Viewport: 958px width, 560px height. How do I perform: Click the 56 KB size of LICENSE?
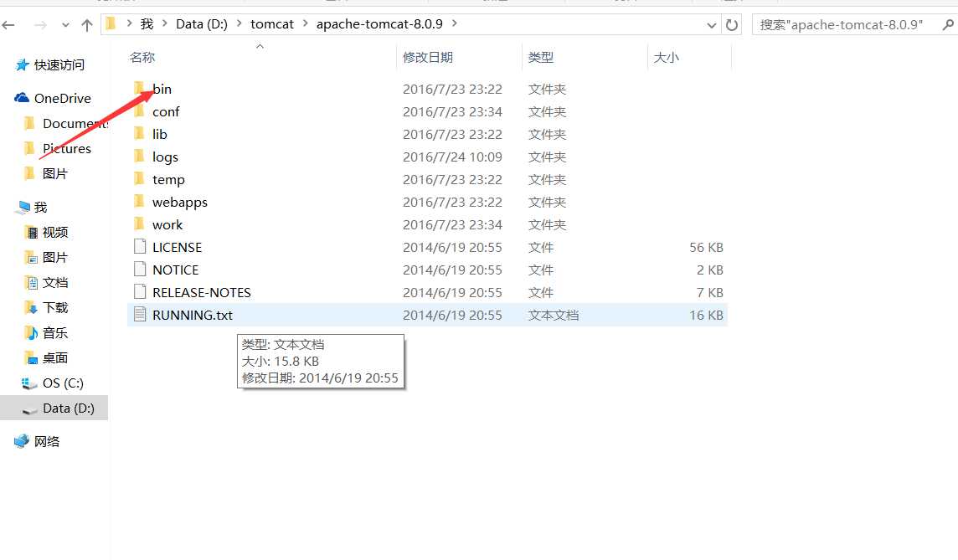click(706, 247)
